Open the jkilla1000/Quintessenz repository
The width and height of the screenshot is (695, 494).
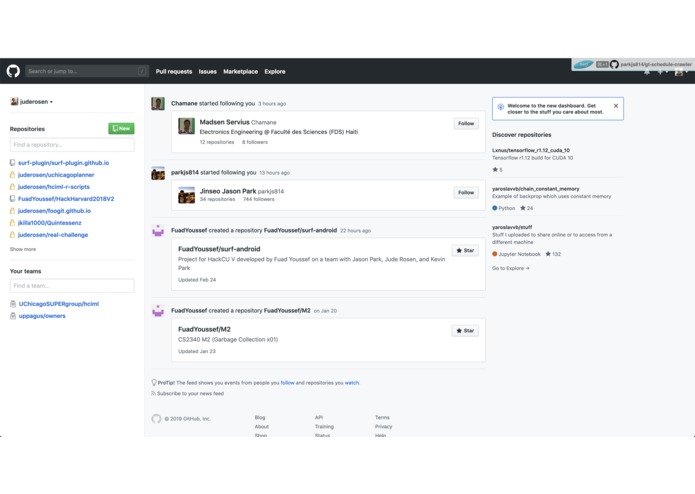click(x=50, y=222)
